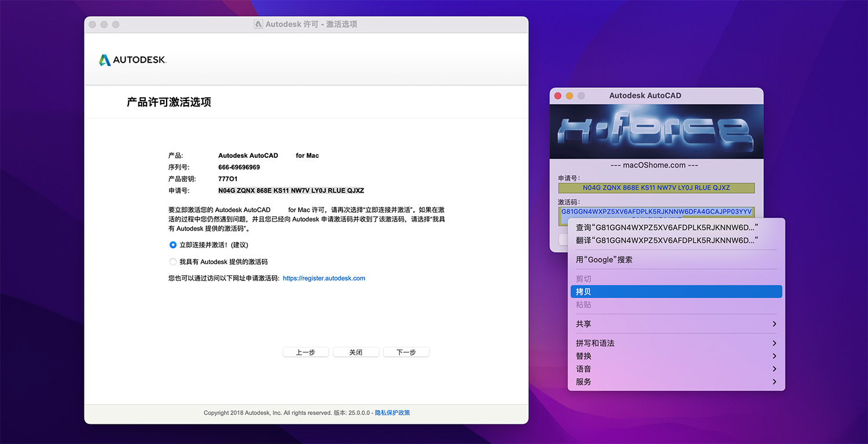The height and width of the screenshot is (444, 868).
Task: Click the 申请号 input field in the keygen window
Action: coord(656,188)
